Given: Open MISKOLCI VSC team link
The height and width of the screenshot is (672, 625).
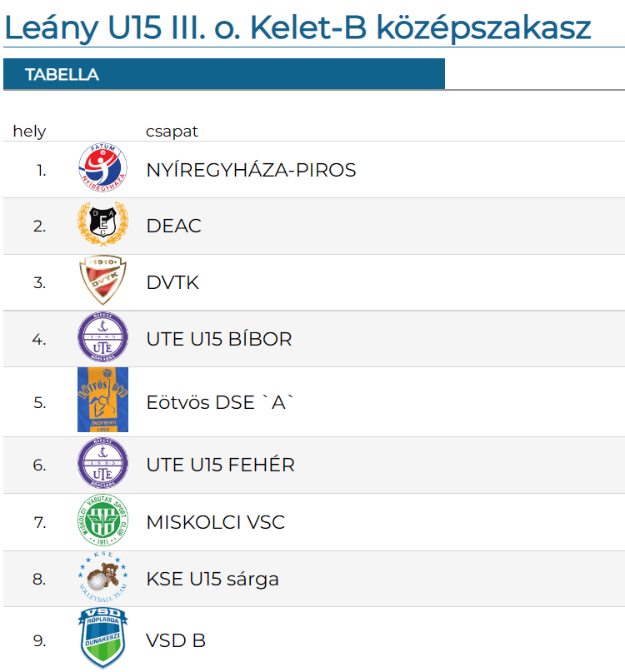Looking at the screenshot, I should tap(215, 522).
